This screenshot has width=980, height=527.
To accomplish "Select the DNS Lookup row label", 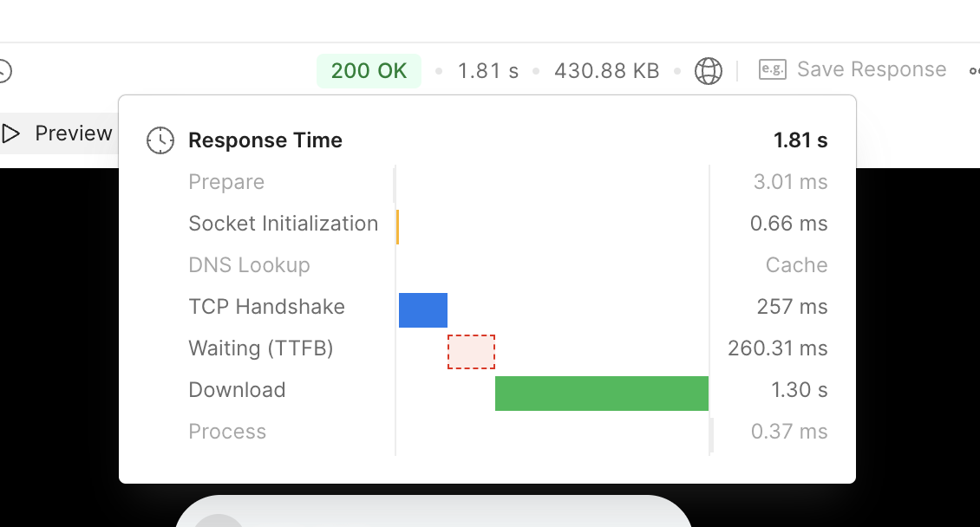I will pos(249,265).
